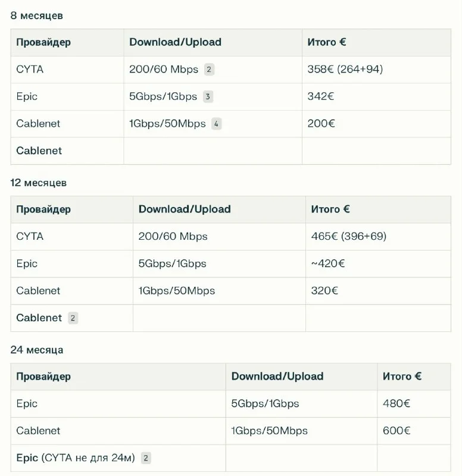The width and height of the screenshot is (462, 476).
Task: Click "Провайдер" header in the 8-month table
Action: [43, 42]
